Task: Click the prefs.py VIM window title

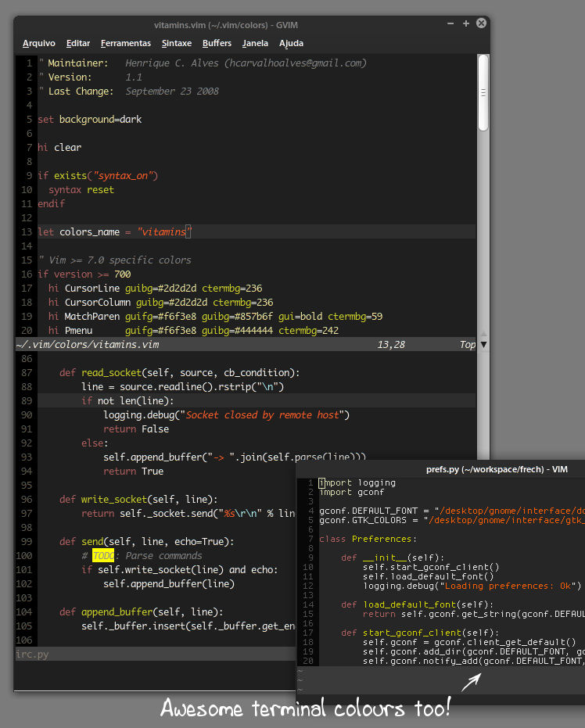Action: tap(497, 469)
